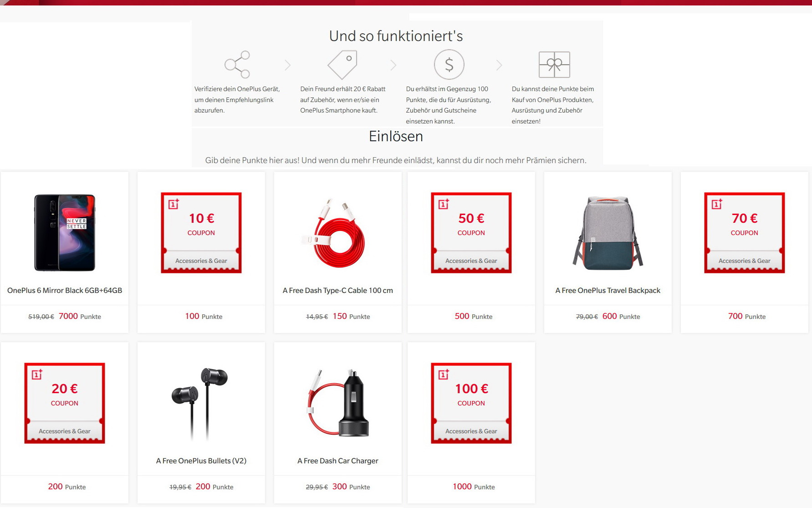Click the price tag discount icon
Image resolution: width=812 pixels, height=508 pixels.
click(342, 65)
